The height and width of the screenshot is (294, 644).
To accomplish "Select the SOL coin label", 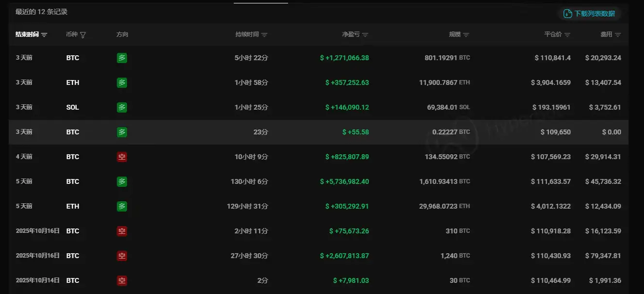I will [73, 107].
